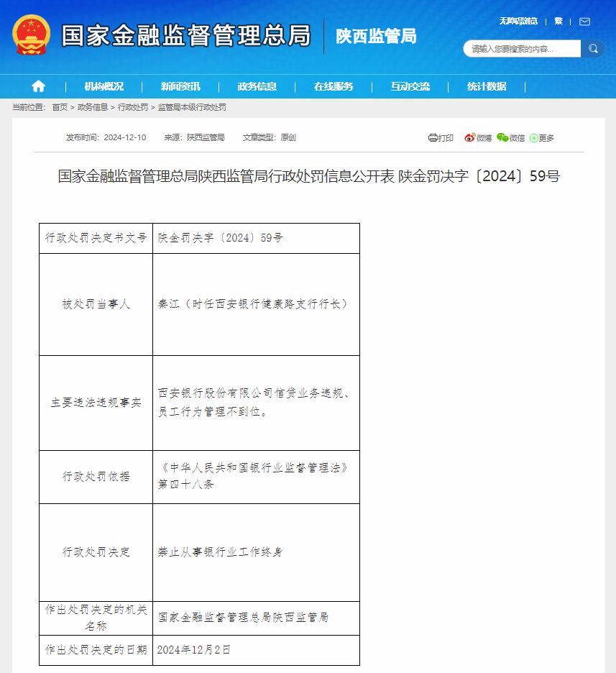The image size is (616, 673).
Task: Focus the search input field
Action: [522, 48]
